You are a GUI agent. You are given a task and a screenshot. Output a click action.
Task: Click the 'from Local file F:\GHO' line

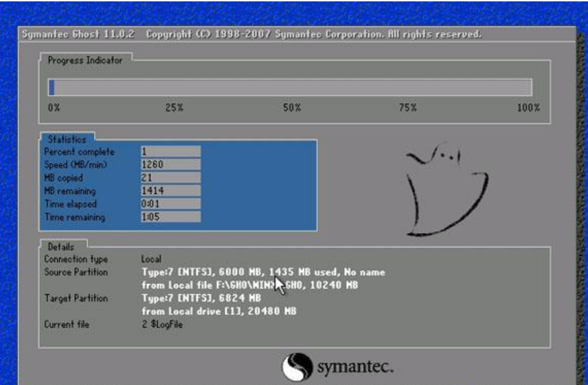click(250, 285)
